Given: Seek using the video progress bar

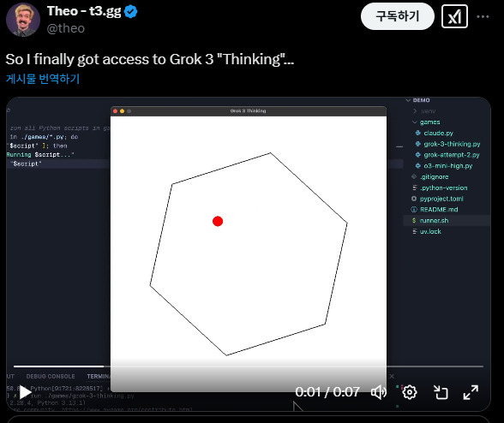Looking at the screenshot, I should 249,366.
